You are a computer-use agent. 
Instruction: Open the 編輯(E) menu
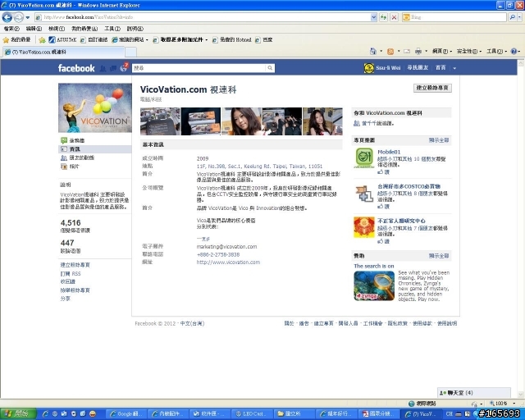point(34,29)
